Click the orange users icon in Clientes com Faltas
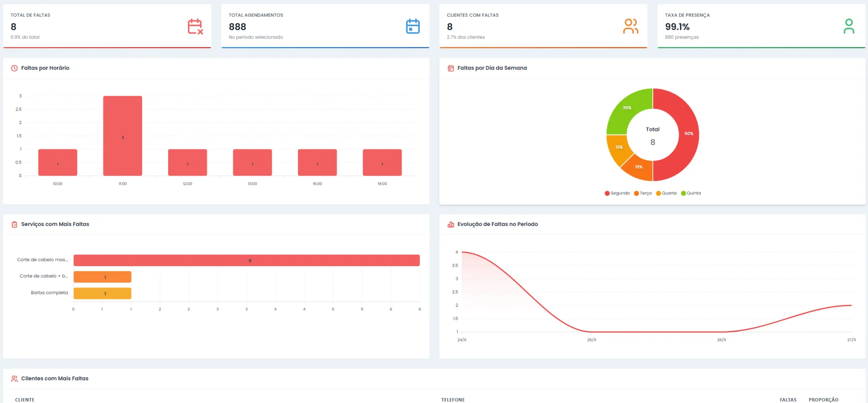The image size is (868, 403). [631, 27]
